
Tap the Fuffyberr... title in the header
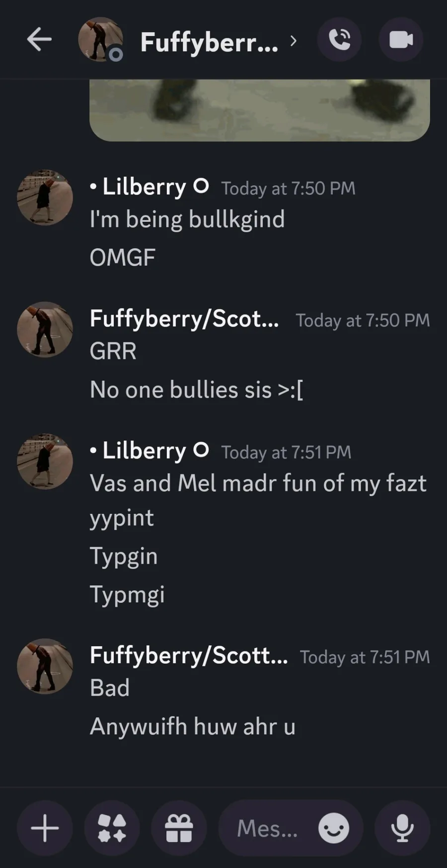coord(209,42)
